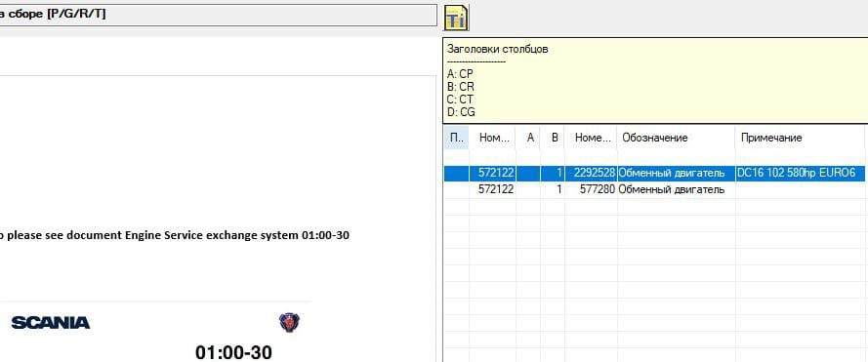Sort by the first 'П...' column header
The image size is (868, 362).
[456, 138]
